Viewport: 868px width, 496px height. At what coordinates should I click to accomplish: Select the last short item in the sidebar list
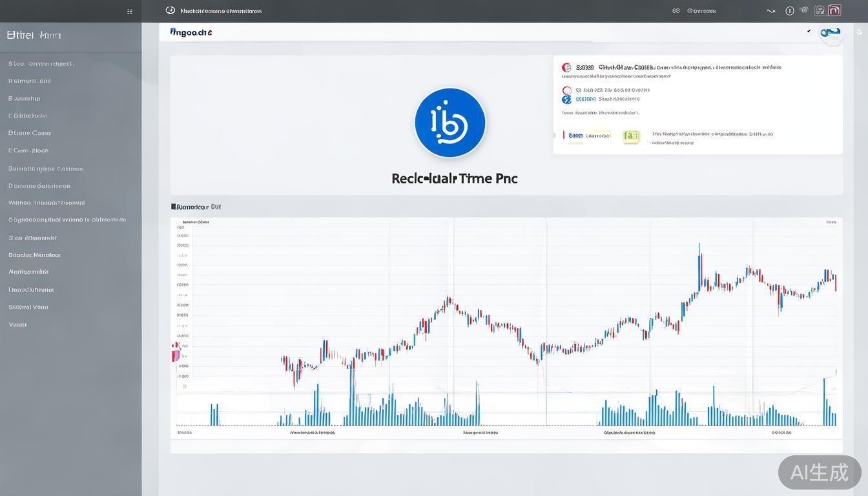17,324
